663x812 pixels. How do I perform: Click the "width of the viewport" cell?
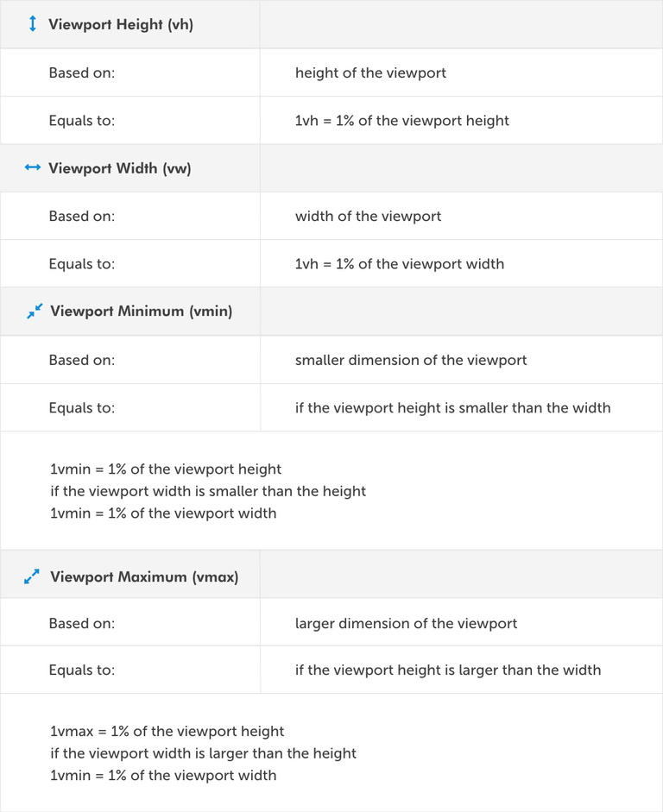pos(368,216)
